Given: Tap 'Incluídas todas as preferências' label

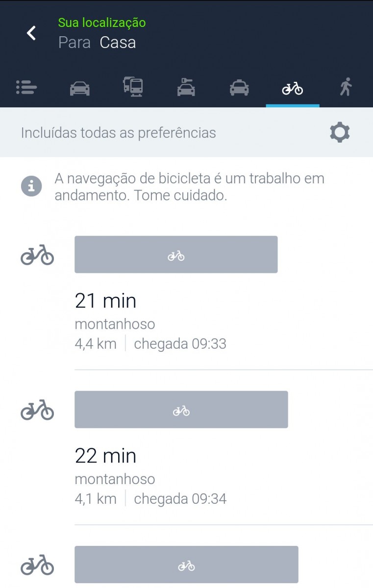Looking at the screenshot, I should click(119, 133).
